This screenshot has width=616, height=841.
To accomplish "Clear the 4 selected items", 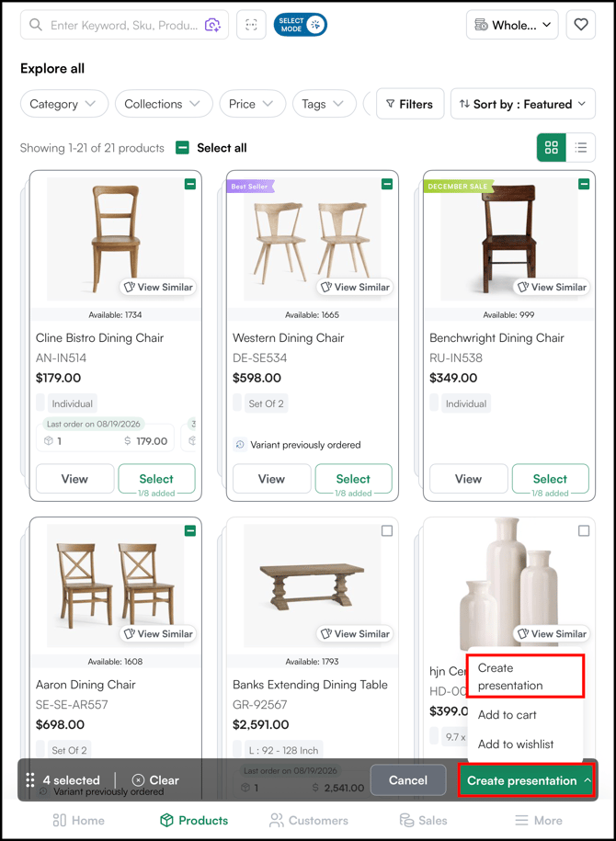I will click(x=155, y=780).
